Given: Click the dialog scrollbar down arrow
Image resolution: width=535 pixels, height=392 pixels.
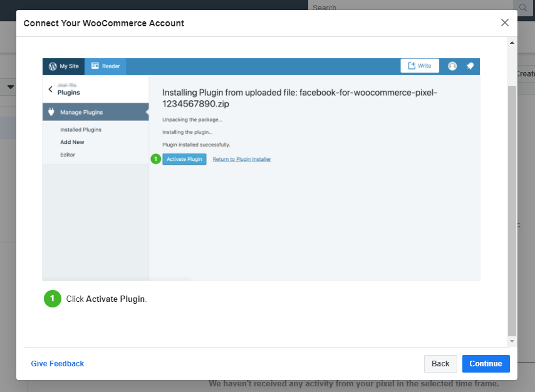Looking at the screenshot, I should pos(512,341).
